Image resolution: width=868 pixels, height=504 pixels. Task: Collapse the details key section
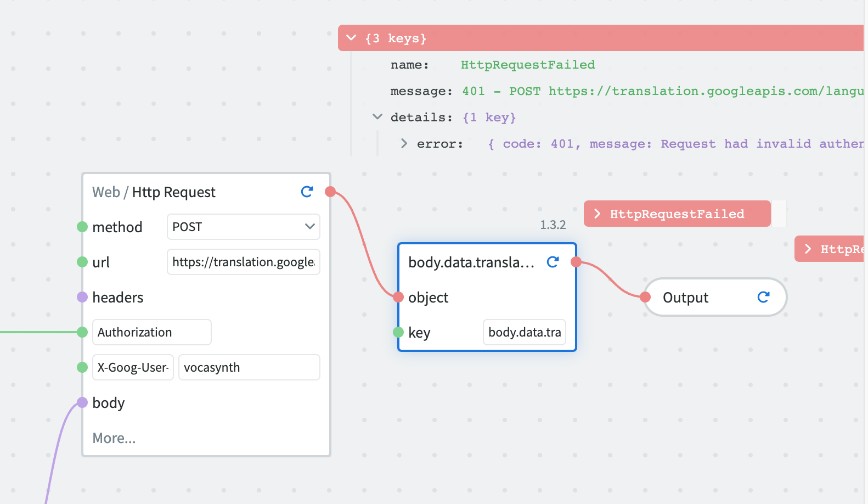click(377, 117)
